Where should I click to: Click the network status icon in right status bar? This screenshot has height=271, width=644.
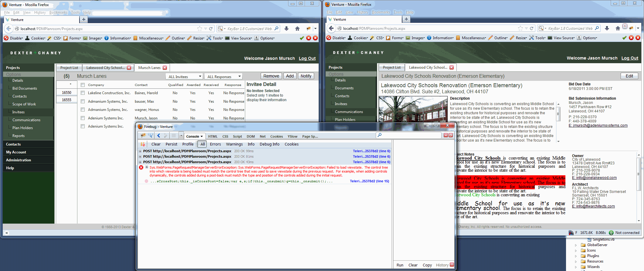(x=611, y=233)
